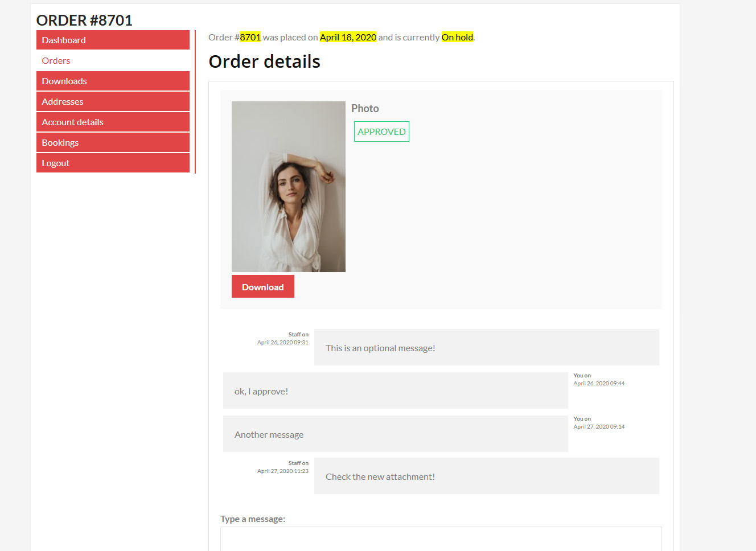Screen dimensions: 756x551
Task: Click the Order details heading
Action: coord(264,61)
